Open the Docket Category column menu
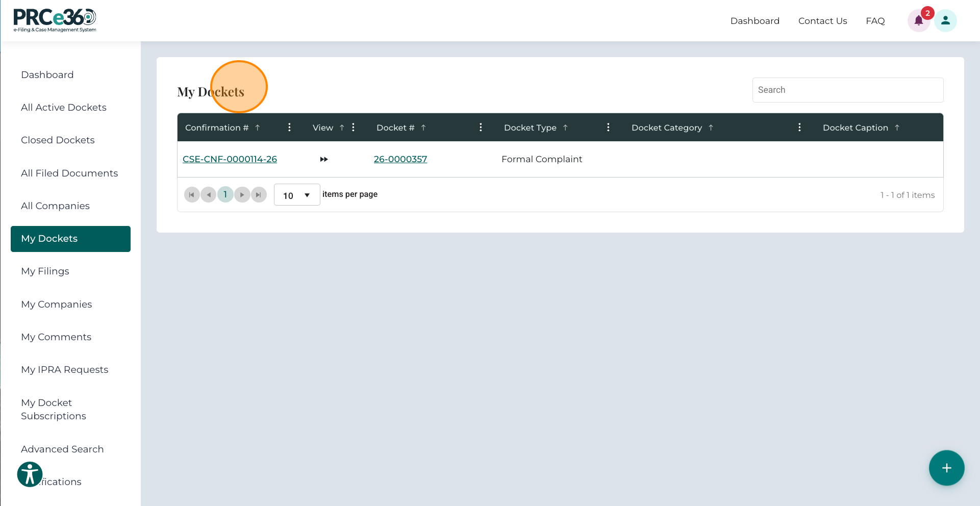 799,128
